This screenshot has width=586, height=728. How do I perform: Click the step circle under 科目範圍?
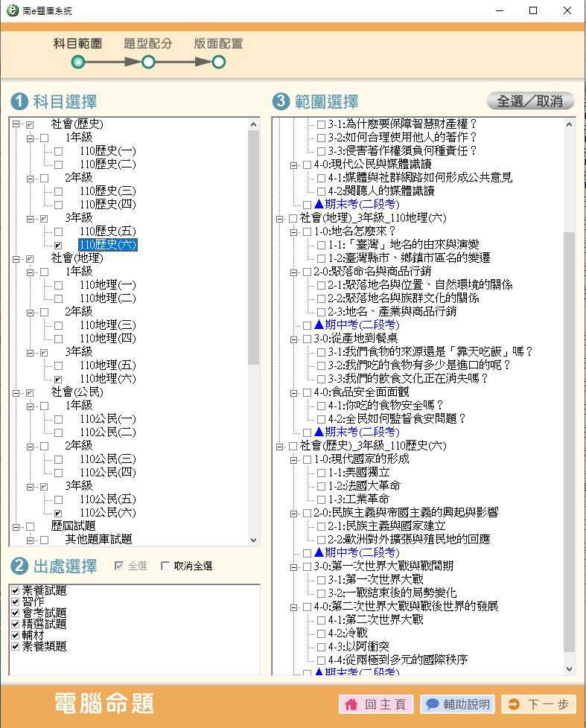(78, 62)
